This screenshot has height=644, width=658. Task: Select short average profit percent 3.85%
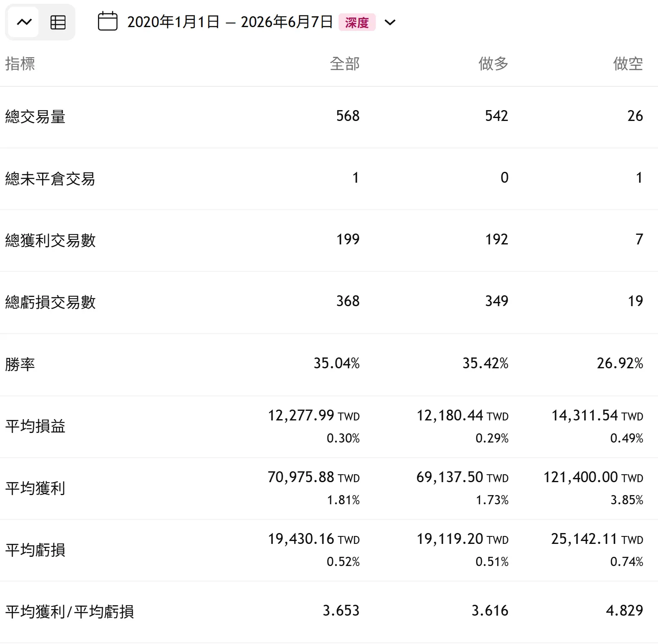coord(627,500)
